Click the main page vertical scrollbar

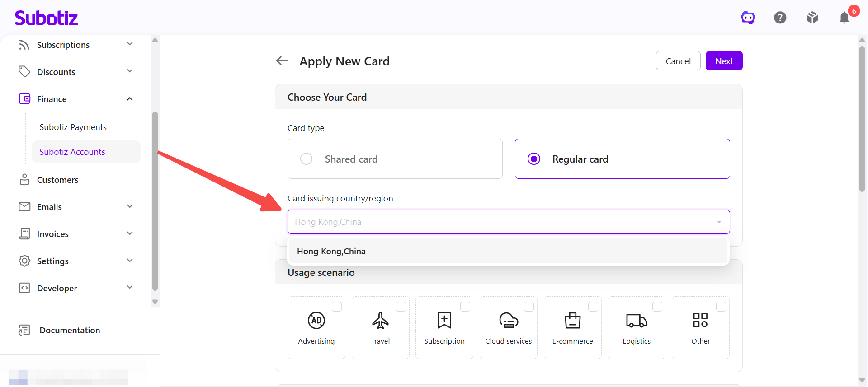pos(862,118)
